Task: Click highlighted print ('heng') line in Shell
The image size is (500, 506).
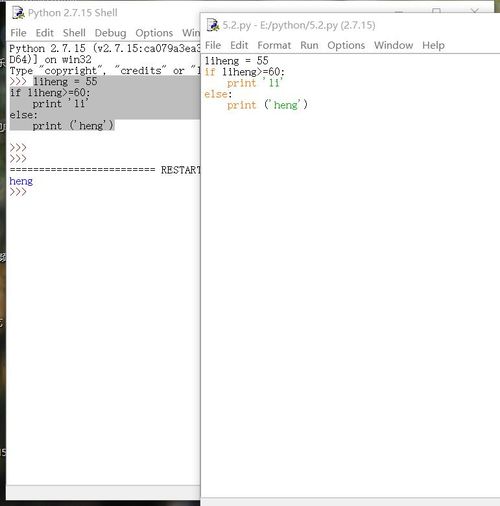Action: pos(73,126)
